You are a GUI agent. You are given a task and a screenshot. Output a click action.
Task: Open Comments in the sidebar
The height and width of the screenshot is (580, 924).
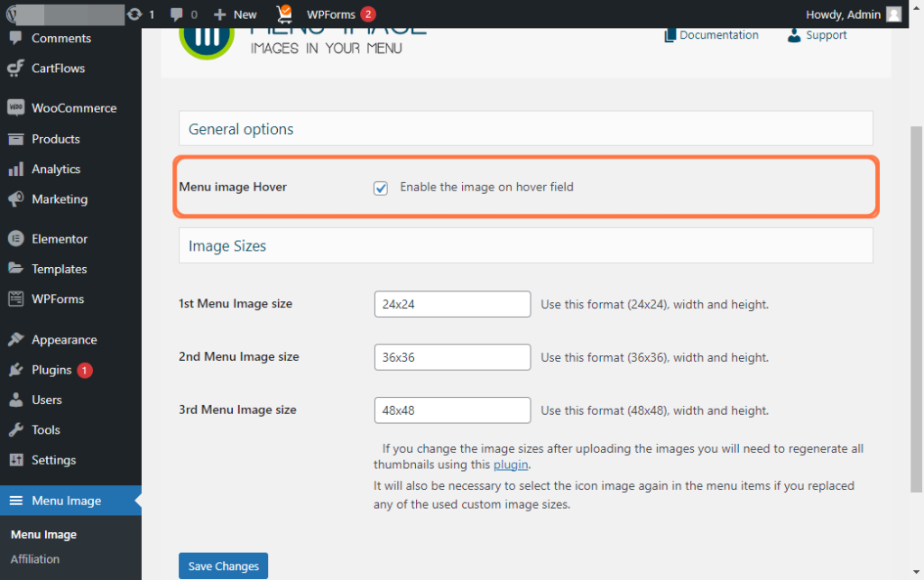(61, 38)
